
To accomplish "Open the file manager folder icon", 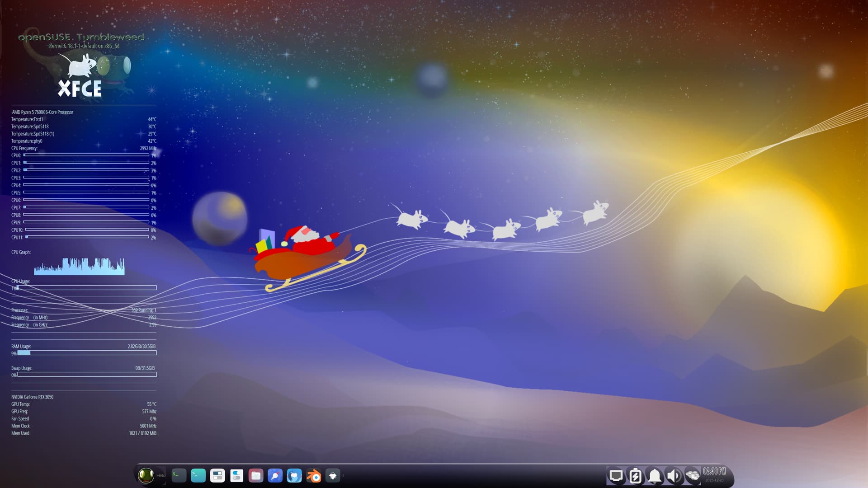I will pyautogui.click(x=256, y=475).
